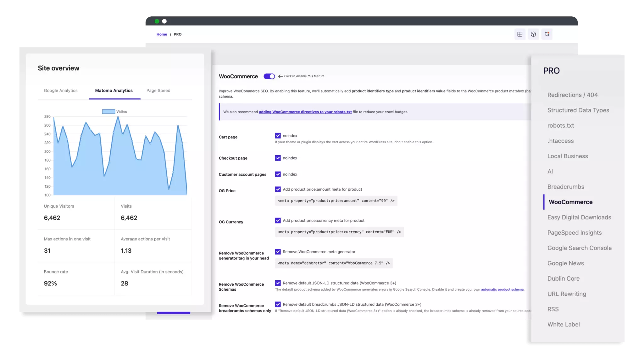Click the Max actions value 31
Screen dimensions: 644x362
[47, 251]
